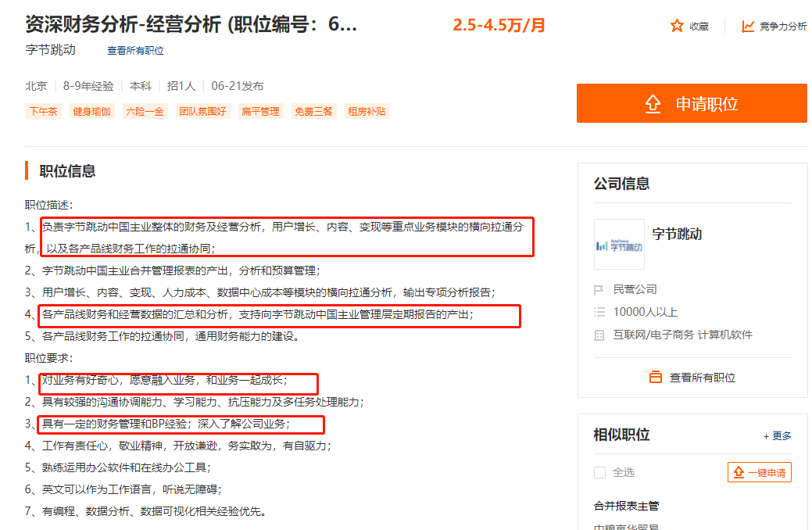
Task: Click the 职位要求 subheading
Action: 49,358
